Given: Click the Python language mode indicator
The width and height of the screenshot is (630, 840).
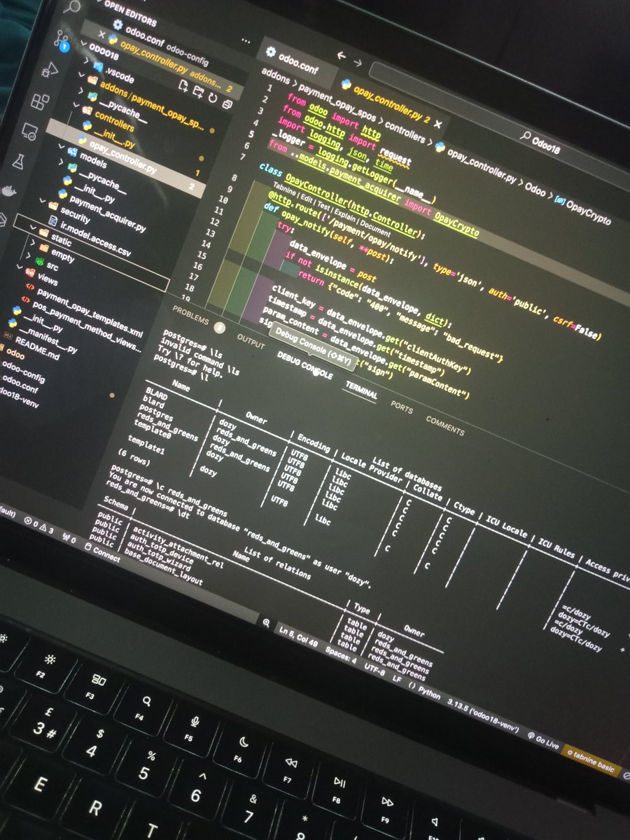Looking at the screenshot, I should 425,690.
